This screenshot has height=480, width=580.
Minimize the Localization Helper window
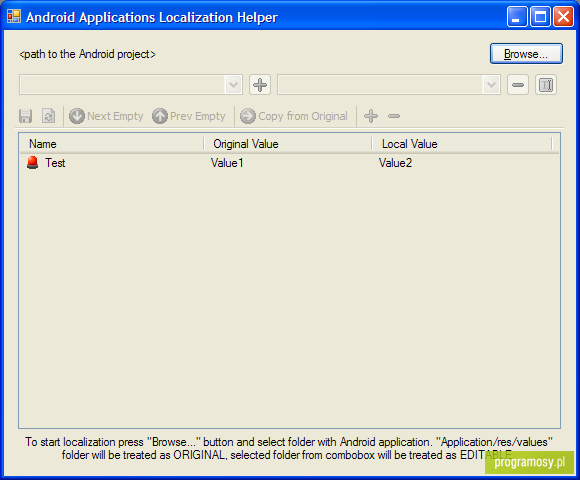pos(517,17)
